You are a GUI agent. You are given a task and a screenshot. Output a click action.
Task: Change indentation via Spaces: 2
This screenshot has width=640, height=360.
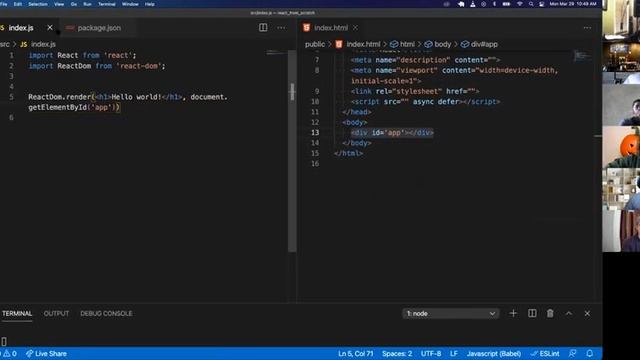tap(397, 353)
